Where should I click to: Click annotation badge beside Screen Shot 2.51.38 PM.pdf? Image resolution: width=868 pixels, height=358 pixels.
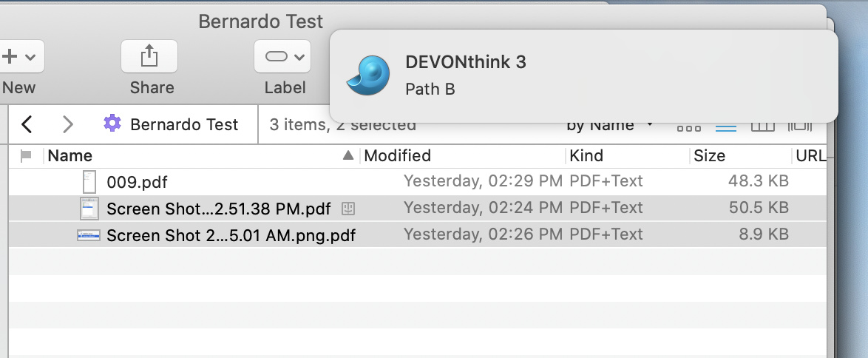348,209
